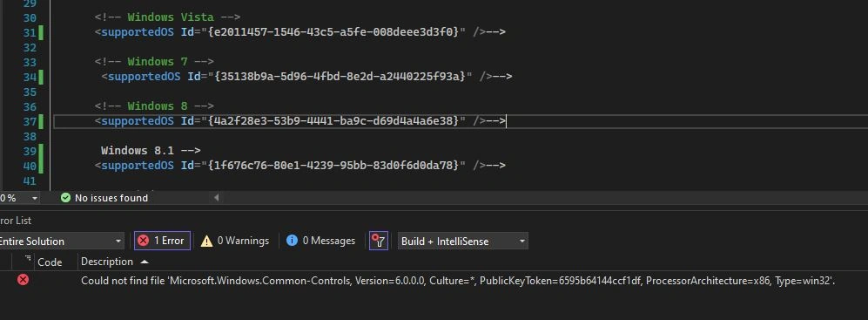This screenshot has height=320, width=868.
Task: Click the category column header icon before Code
Action: coord(28,259)
